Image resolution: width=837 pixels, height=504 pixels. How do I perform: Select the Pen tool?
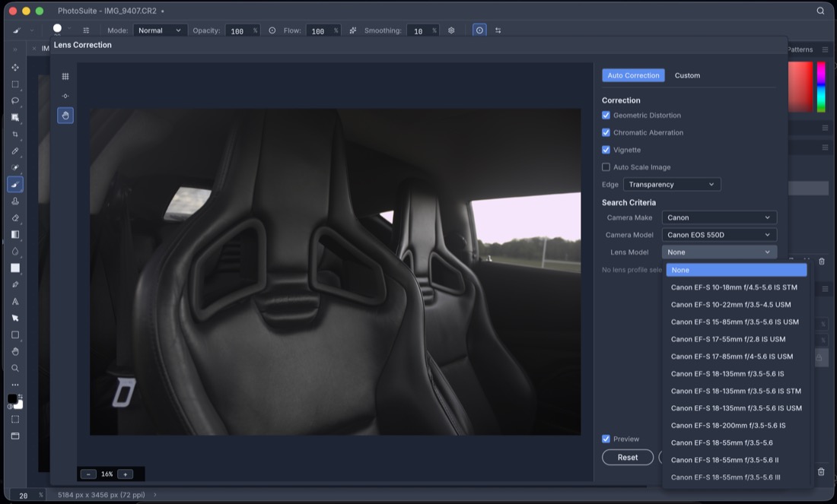tap(15, 284)
